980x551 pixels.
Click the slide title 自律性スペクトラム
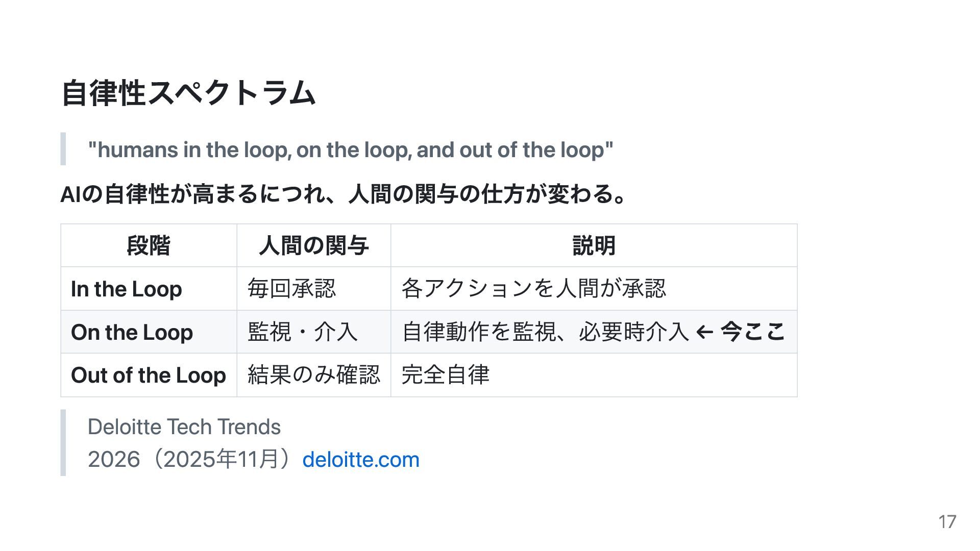[188, 93]
